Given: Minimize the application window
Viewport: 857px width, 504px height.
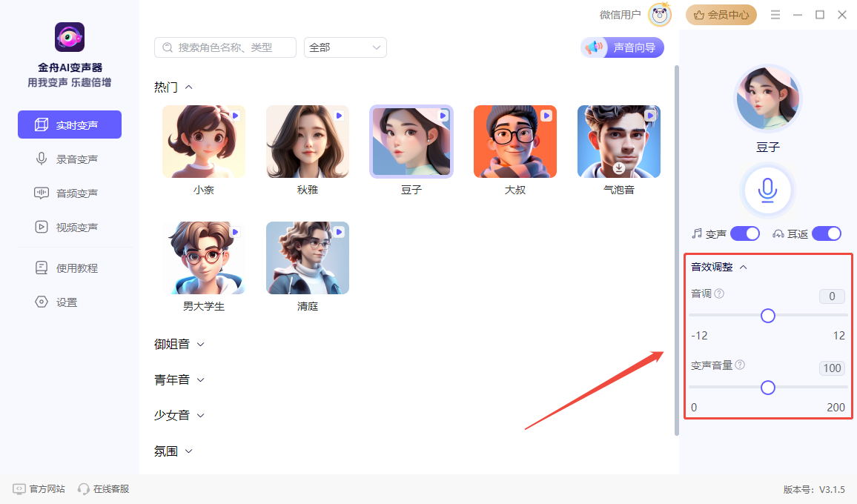Looking at the screenshot, I should (798, 15).
